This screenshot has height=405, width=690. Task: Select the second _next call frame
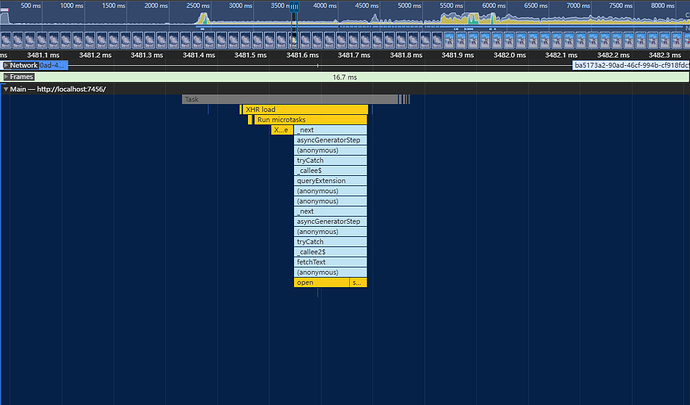[x=330, y=211]
